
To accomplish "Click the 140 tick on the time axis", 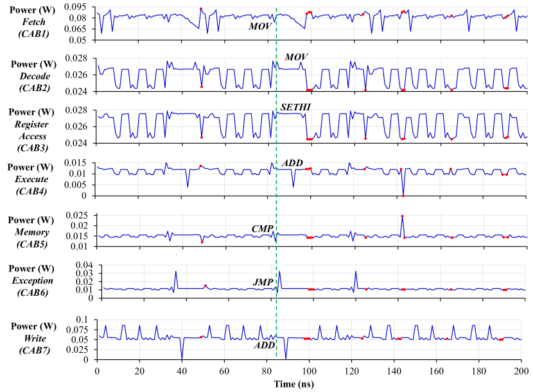I will click(x=394, y=371).
